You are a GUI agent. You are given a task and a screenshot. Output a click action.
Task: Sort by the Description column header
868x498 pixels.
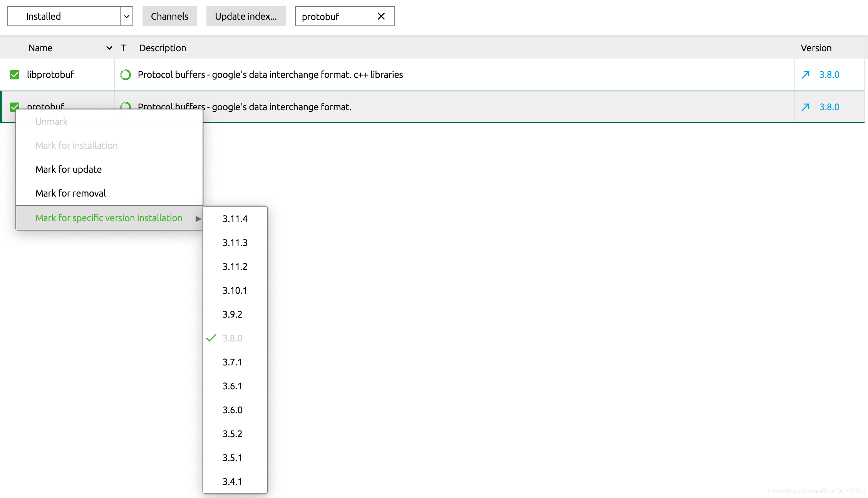coord(163,48)
